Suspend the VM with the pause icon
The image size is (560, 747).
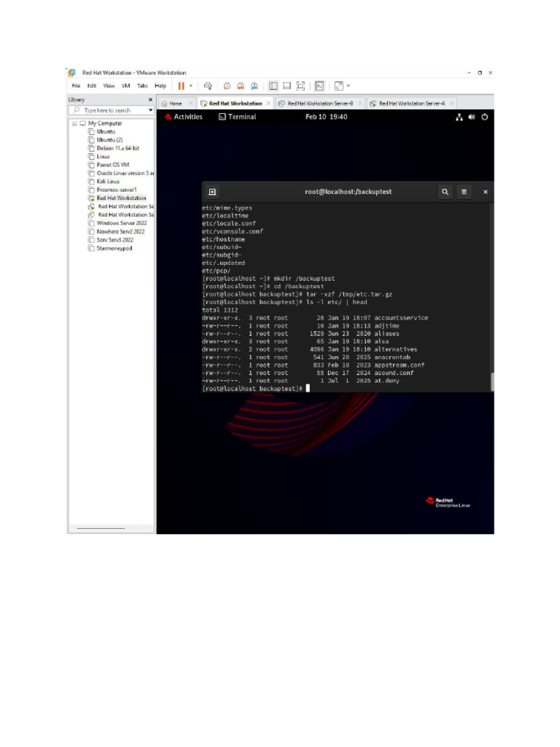[181, 86]
